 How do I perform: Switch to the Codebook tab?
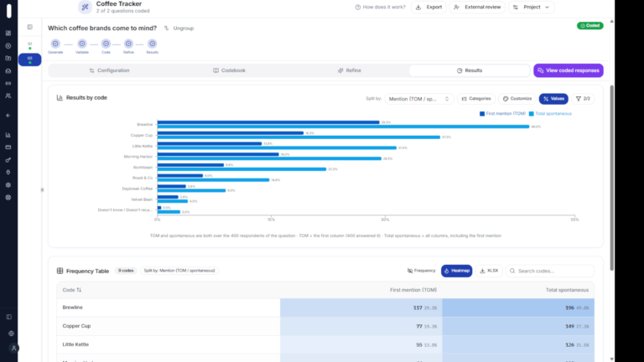coord(229,70)
